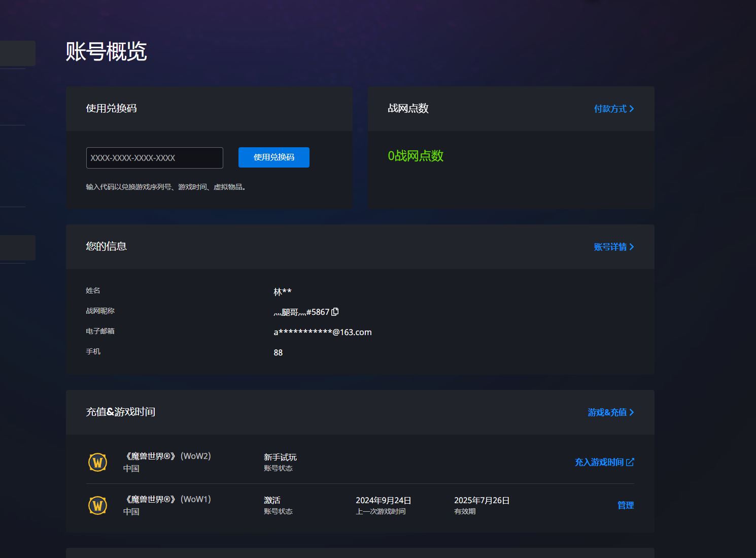The height and width of the screenshot is (558, 756).
Task: Click the chevron arrow next to 付款方式
Action: (x=632, y=109)
